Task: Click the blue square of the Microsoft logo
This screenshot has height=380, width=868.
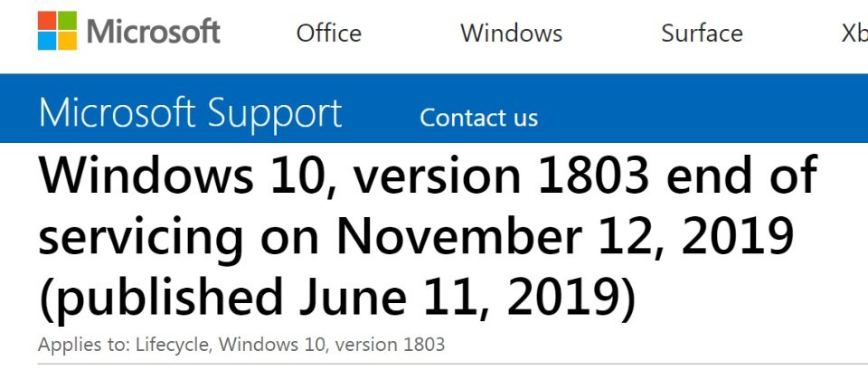Action: tap(47, 41)
